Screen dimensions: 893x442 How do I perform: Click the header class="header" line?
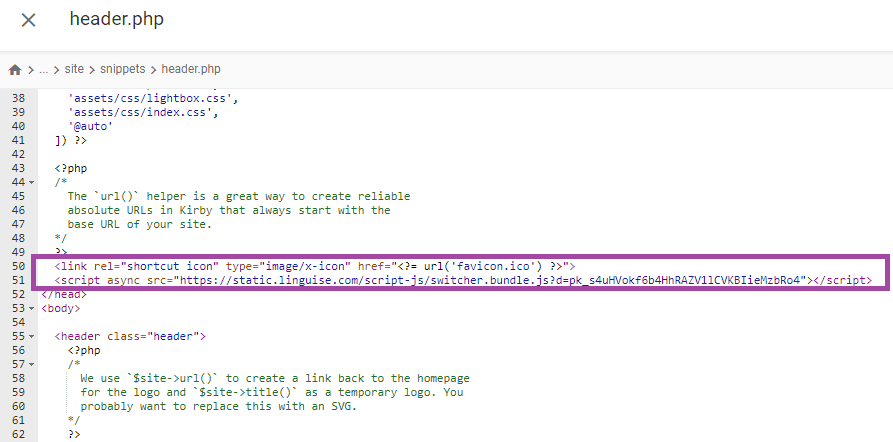[x=130, y=337]
